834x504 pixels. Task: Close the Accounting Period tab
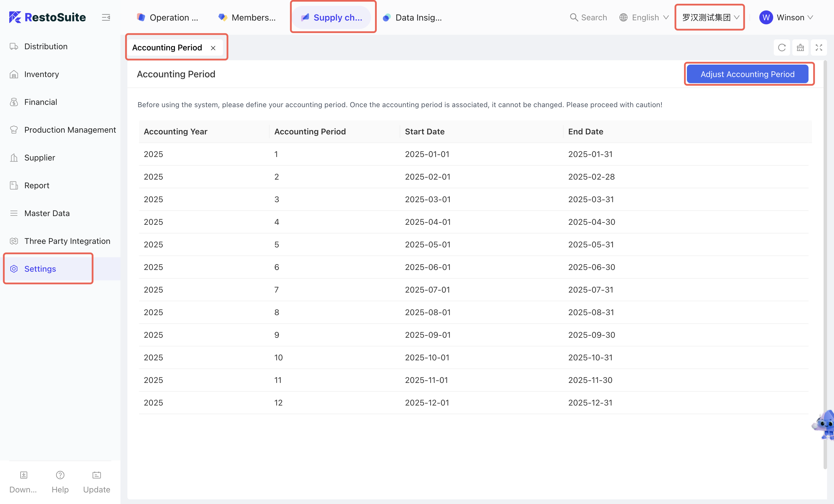click(213, 48)
